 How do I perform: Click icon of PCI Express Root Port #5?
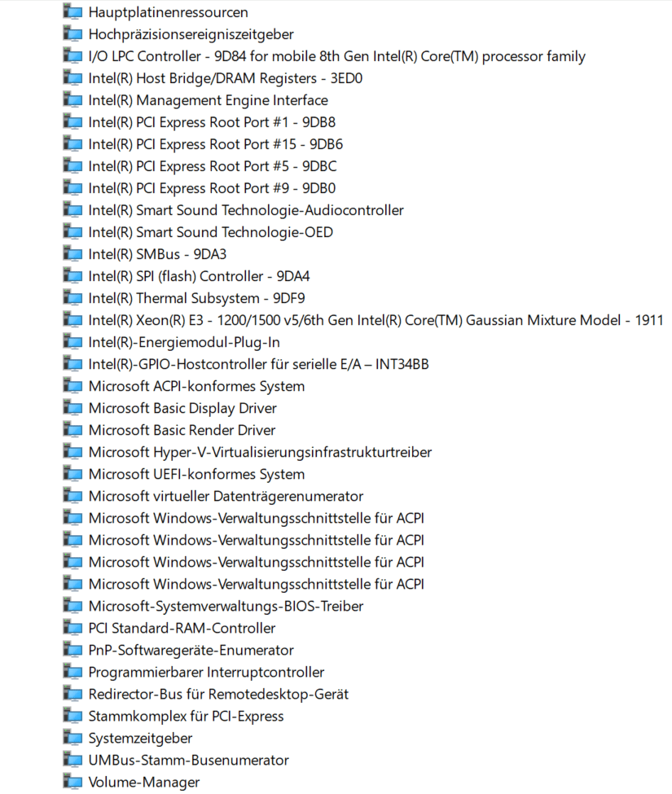tap(72, 166)
